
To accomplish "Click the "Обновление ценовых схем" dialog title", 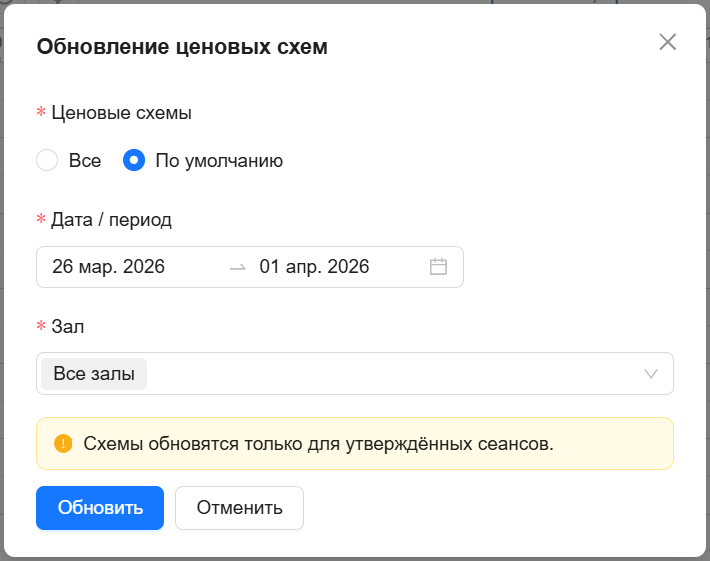I will click(182, 47).
